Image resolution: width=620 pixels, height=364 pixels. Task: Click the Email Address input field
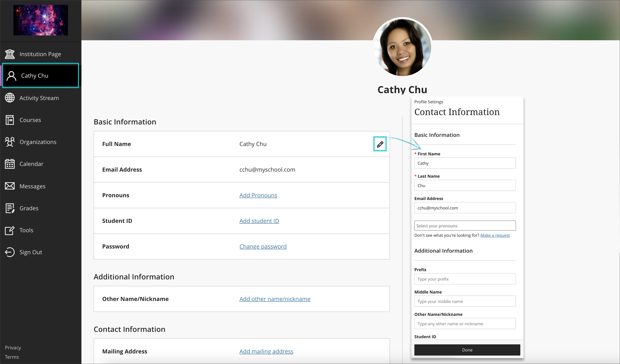[465, 208]
